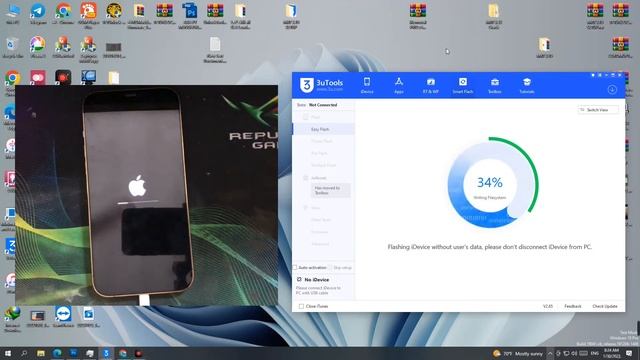Image resolution: width=640 pixels, height=360 pixels.
Task: Click the flashing iDevice warning message
Action: 489,247
